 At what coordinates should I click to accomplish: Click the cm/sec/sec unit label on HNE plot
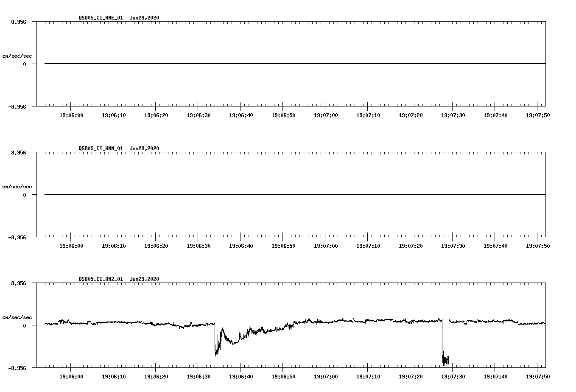[17, 56]
